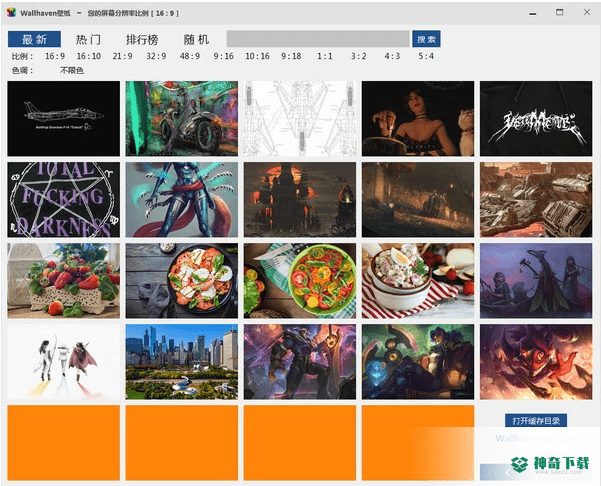
Task: Open the black F-14 jet outline wallpaper
Action: click(64, 118)
